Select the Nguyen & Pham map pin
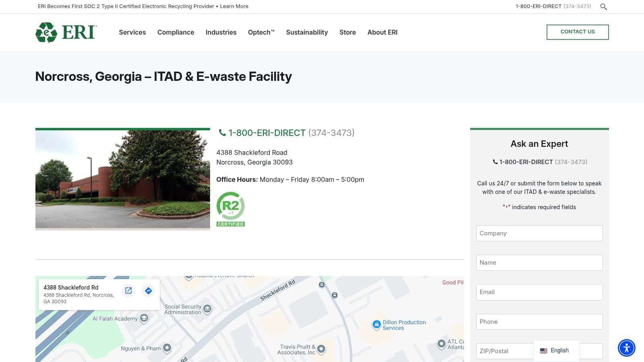 167,348
